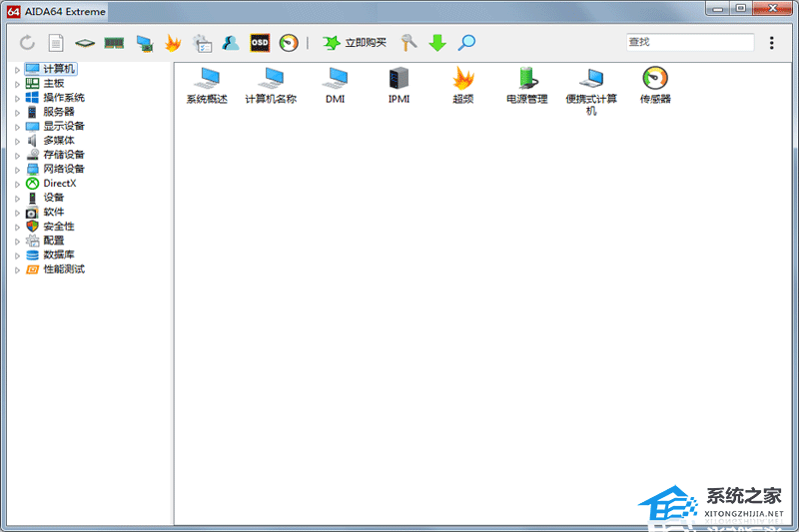The height and width of the screenshot is (532, 799).
Task: Click the wrench preferences toolbar icon
Action: pyautogui.click(x=408, y=43)
